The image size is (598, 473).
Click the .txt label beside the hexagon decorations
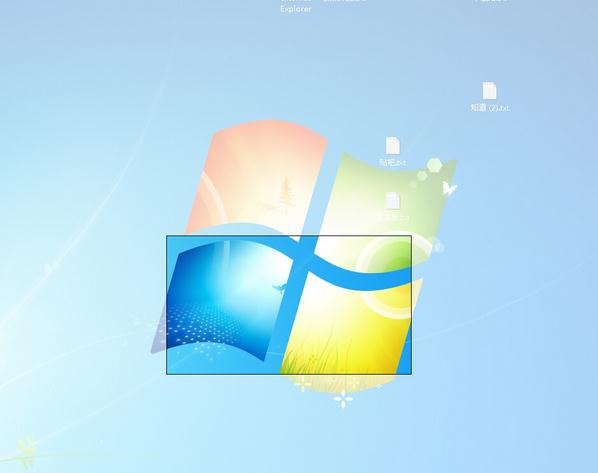point(392,162)
